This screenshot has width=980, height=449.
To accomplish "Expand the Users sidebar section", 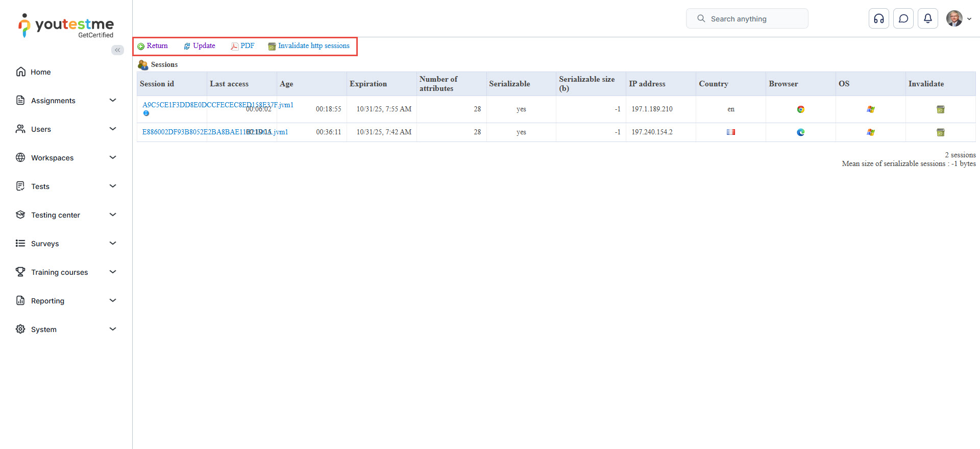I will [66, 129].
